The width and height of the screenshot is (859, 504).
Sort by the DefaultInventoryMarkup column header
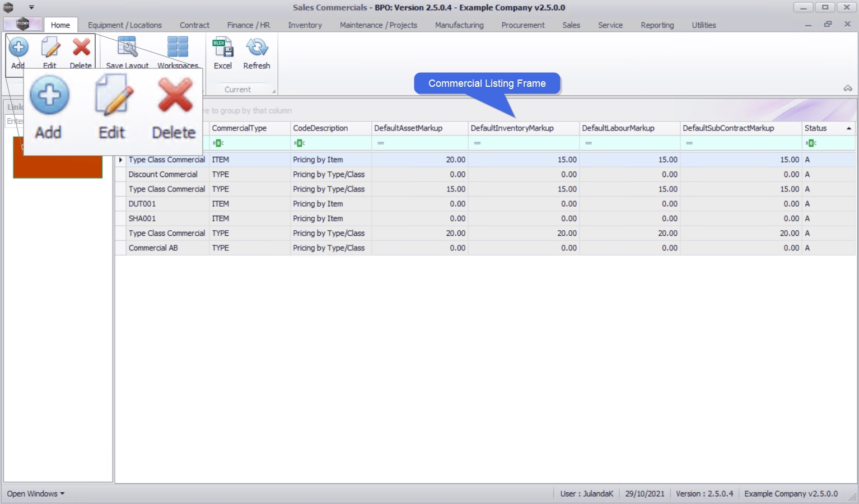[524, 128]
